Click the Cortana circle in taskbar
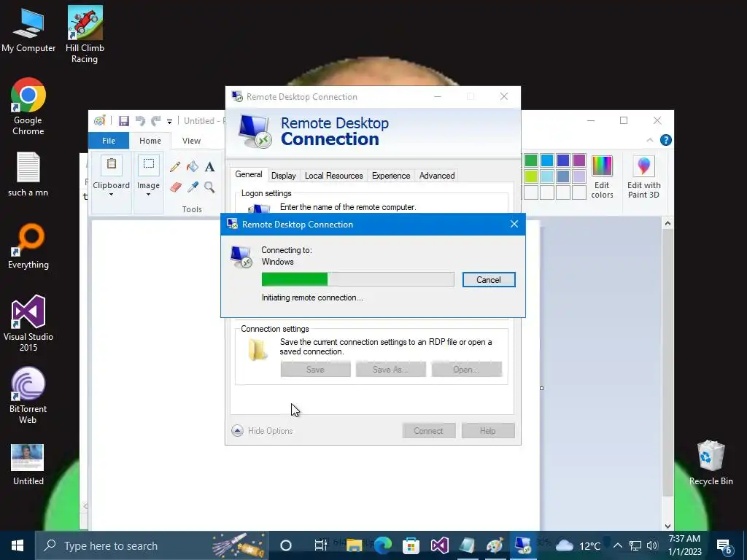 (x=286, y=545)
